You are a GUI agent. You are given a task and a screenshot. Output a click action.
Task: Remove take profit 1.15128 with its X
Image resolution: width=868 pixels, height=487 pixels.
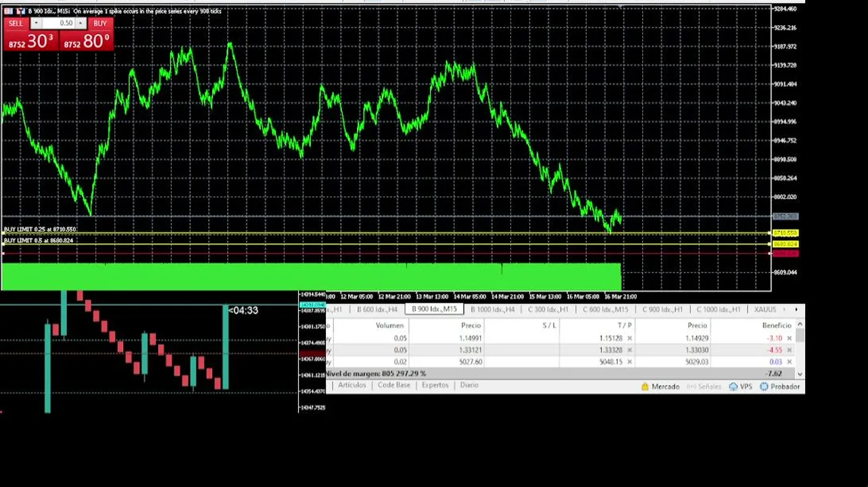629,338
